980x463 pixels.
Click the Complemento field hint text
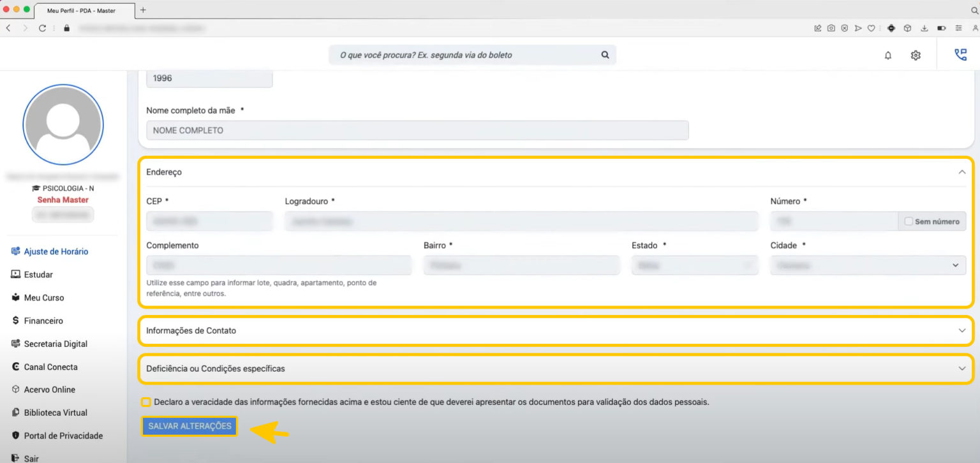pyautogui.click(x=261, y=288)
